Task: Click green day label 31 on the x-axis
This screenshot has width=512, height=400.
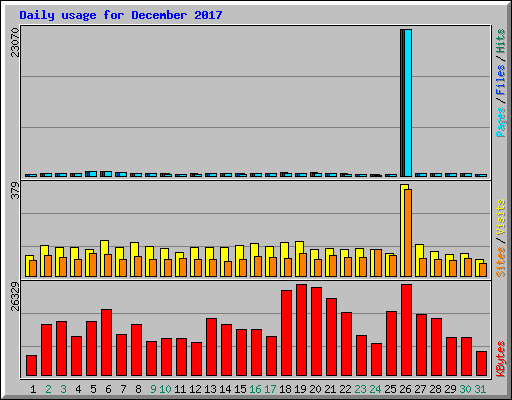Action: (480, 389)
